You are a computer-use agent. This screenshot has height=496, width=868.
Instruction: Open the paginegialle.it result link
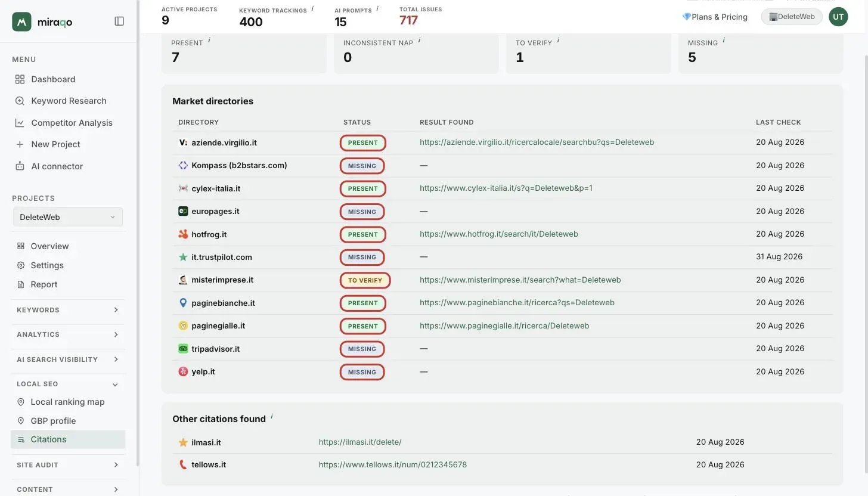click(504, 326)
